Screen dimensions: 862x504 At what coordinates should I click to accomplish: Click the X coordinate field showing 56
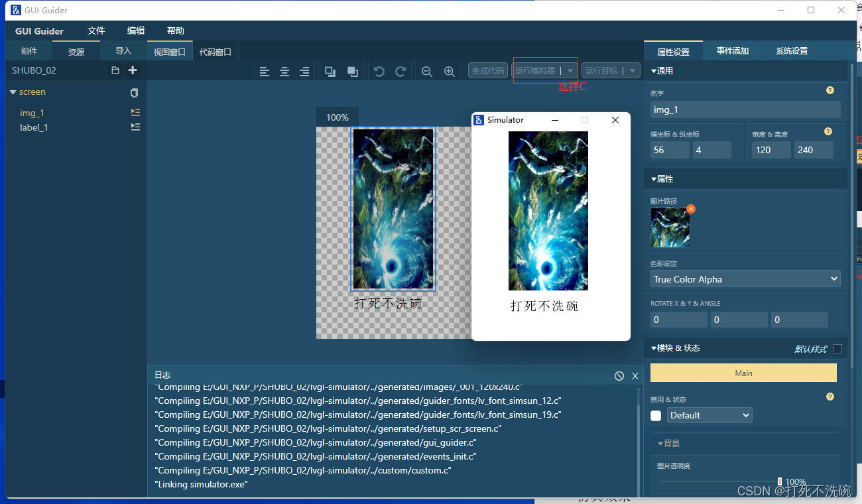(670, 150)
